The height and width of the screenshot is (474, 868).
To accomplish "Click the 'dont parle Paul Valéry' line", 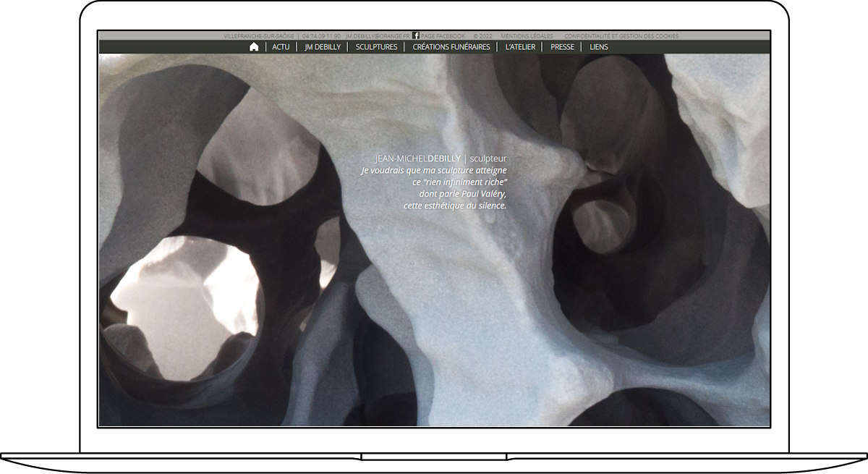I will point(463,194).
